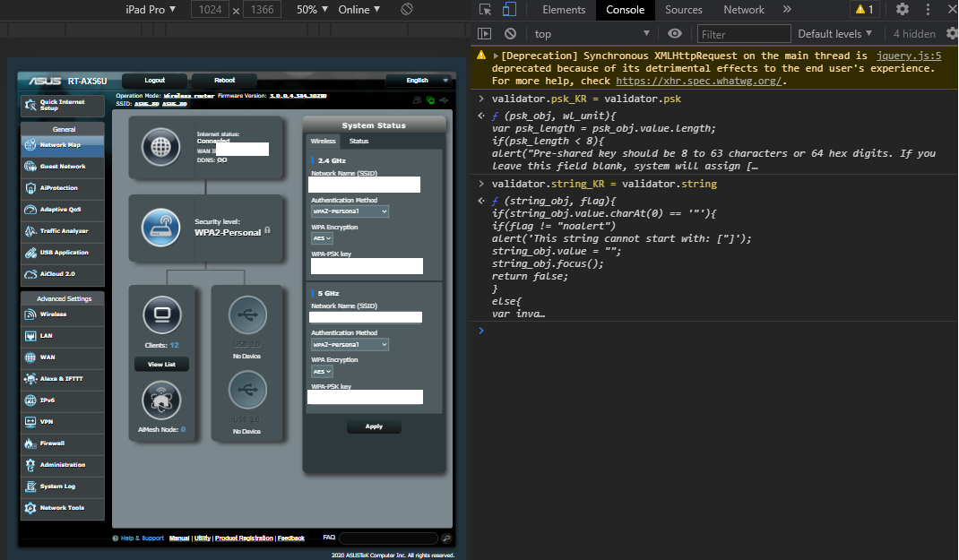This screenshot has height=560, width=959.
Task: Open Quick Internet Setup wizard
Action: click(63, 105)
